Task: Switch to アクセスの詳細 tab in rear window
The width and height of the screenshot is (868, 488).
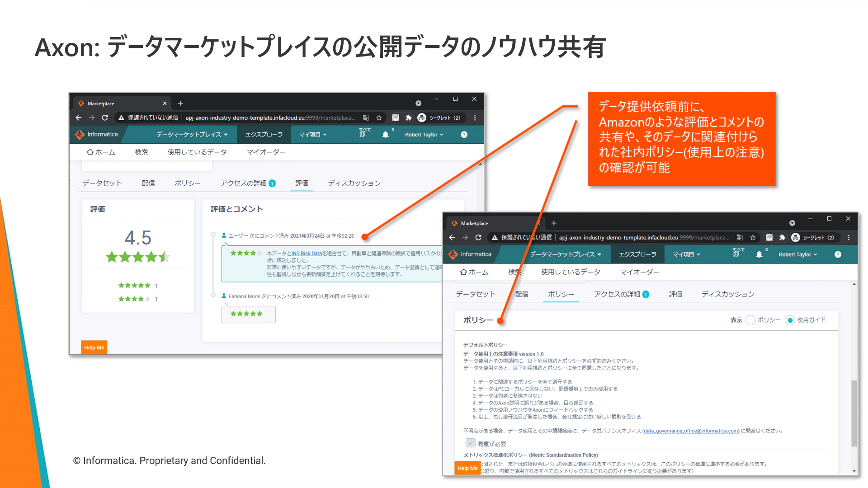Action: (248, 183)
